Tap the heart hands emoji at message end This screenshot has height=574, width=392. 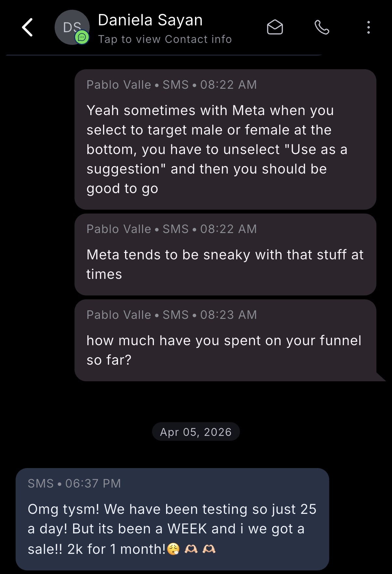[209, 549]
